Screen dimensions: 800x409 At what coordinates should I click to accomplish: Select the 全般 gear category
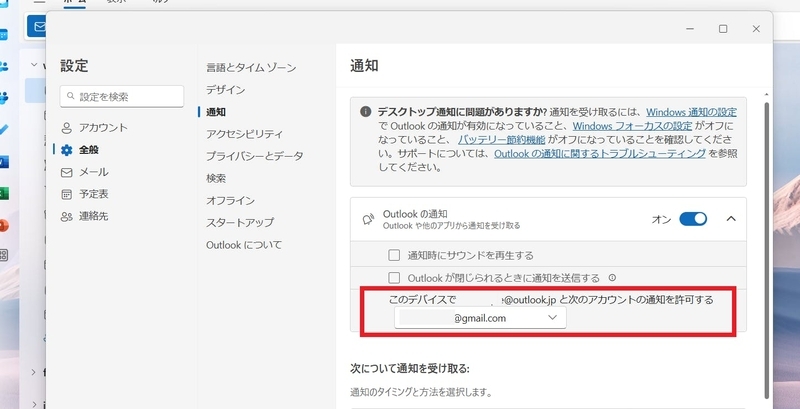tap(80, 150)
